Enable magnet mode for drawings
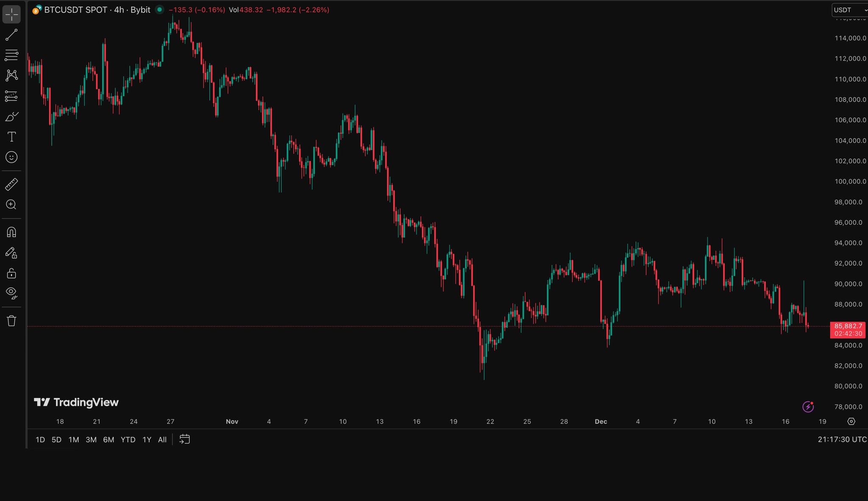Image resolution: width=868 pixels, height=501 pixels. [x=11, y=231]
